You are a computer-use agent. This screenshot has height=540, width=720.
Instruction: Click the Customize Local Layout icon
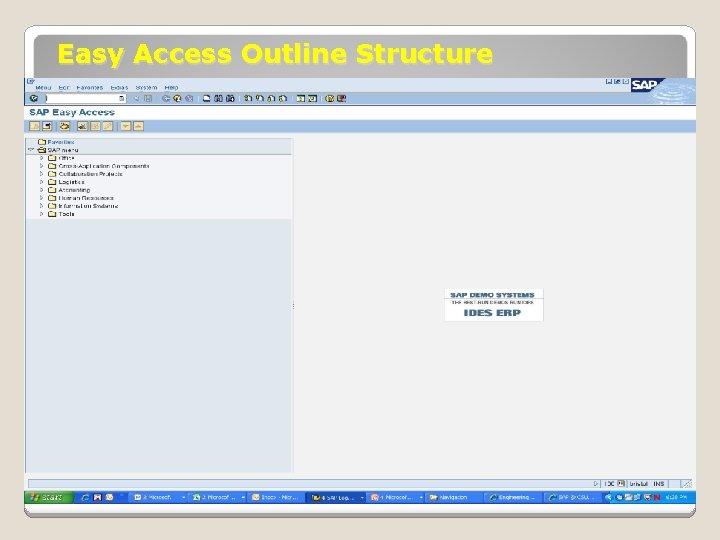342,98
